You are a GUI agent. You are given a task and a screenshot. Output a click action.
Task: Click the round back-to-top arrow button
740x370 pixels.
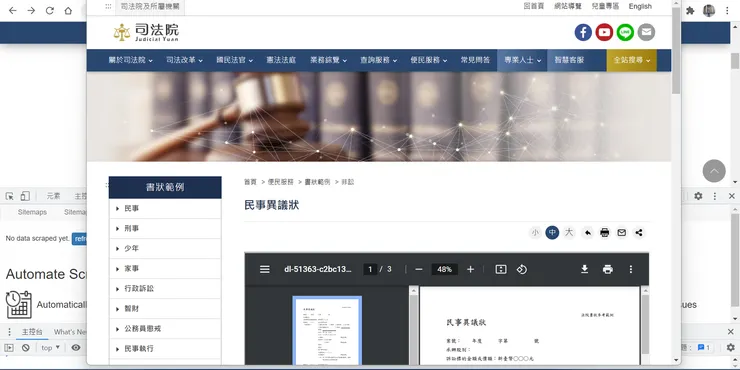(714, 171)
